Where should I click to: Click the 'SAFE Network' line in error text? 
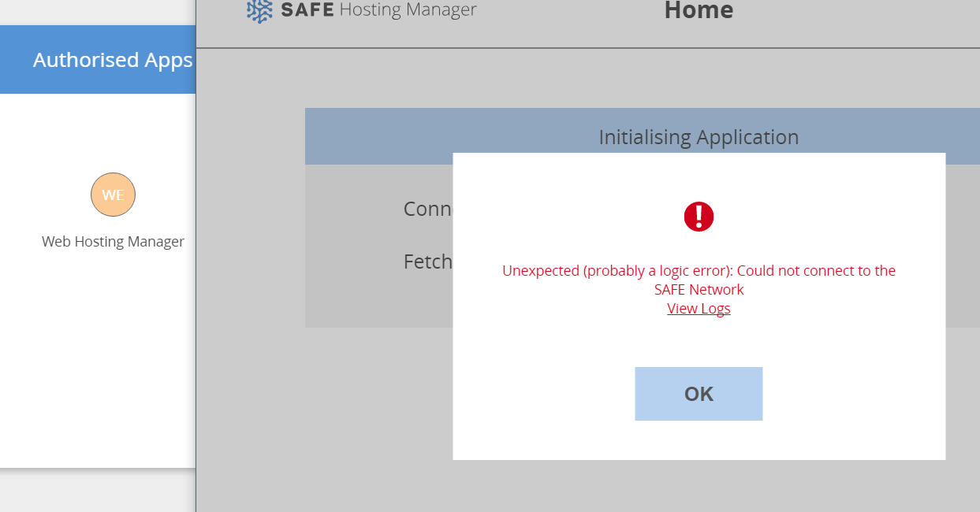pos(699,290)
